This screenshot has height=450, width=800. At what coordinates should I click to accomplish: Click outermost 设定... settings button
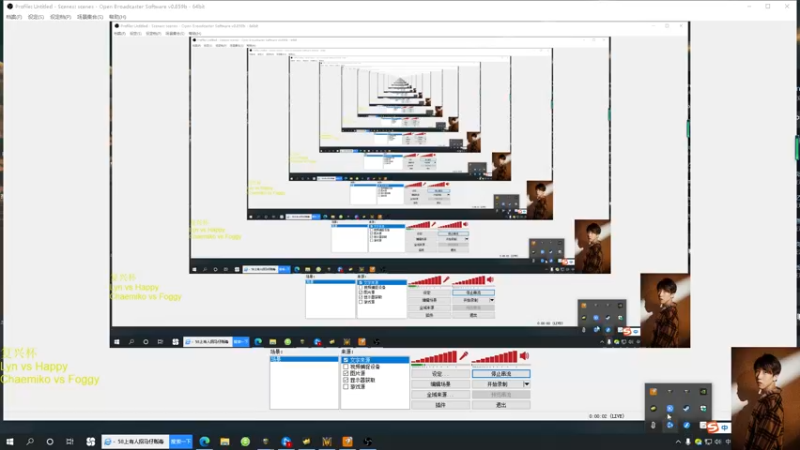coord(440,373)
